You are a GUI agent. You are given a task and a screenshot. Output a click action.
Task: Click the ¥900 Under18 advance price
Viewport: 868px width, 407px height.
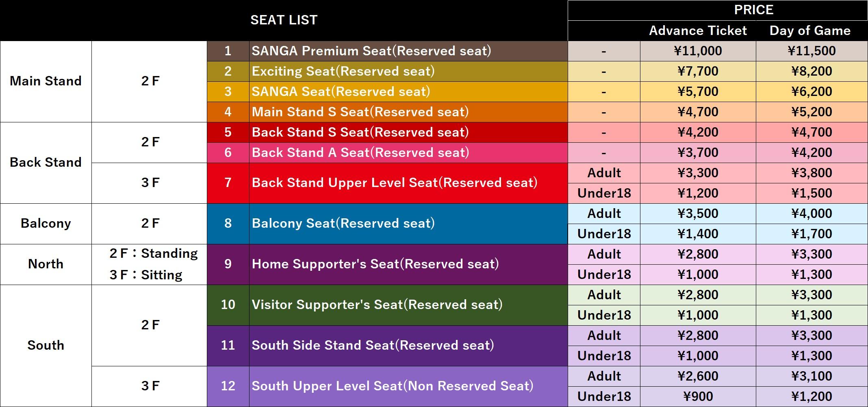click(x=698, y=396)
